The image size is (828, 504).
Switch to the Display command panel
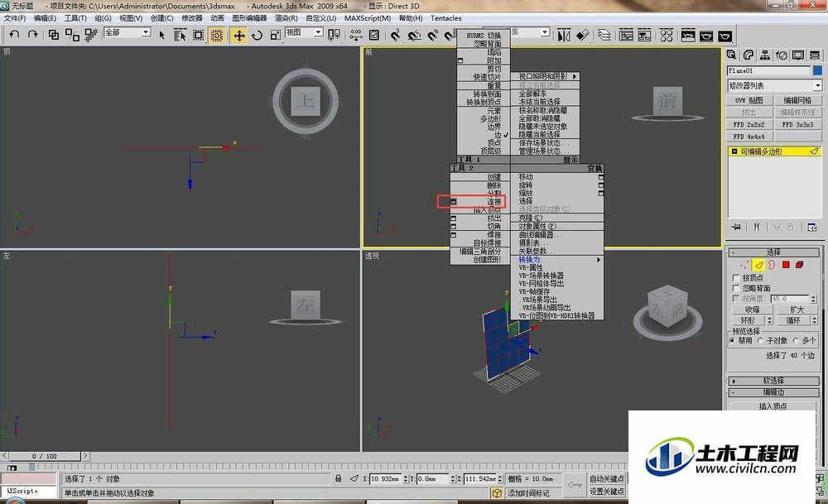tap(798, 55)
